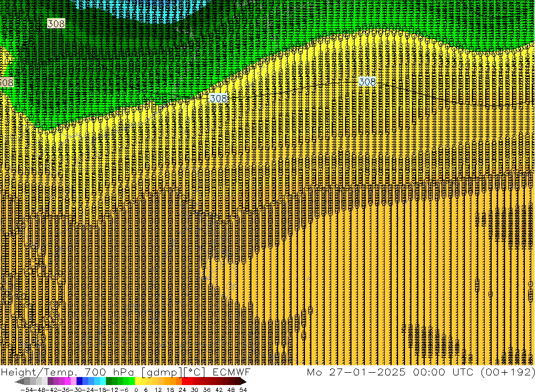Click the '-42' scale value
535x392 pixels.
51,390
